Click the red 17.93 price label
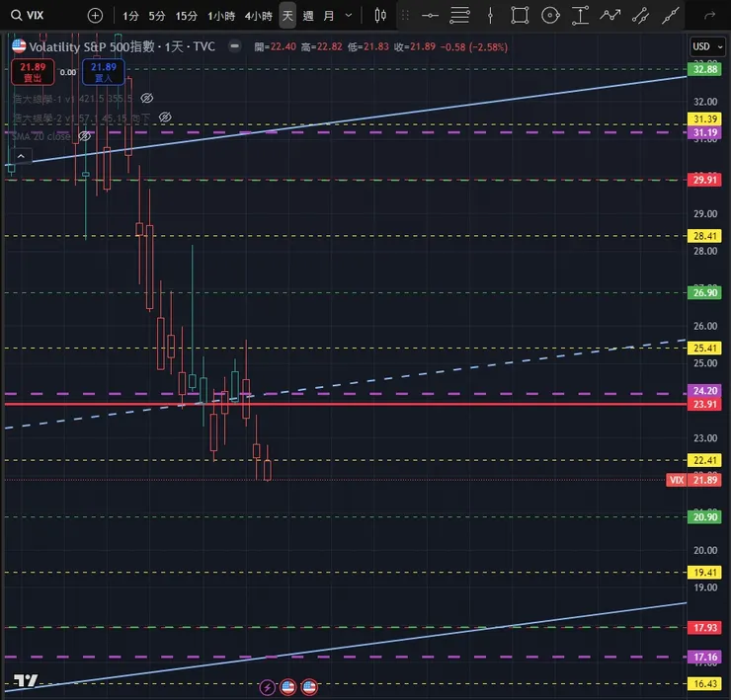The image size is (731, 700). tap(705, 628)
